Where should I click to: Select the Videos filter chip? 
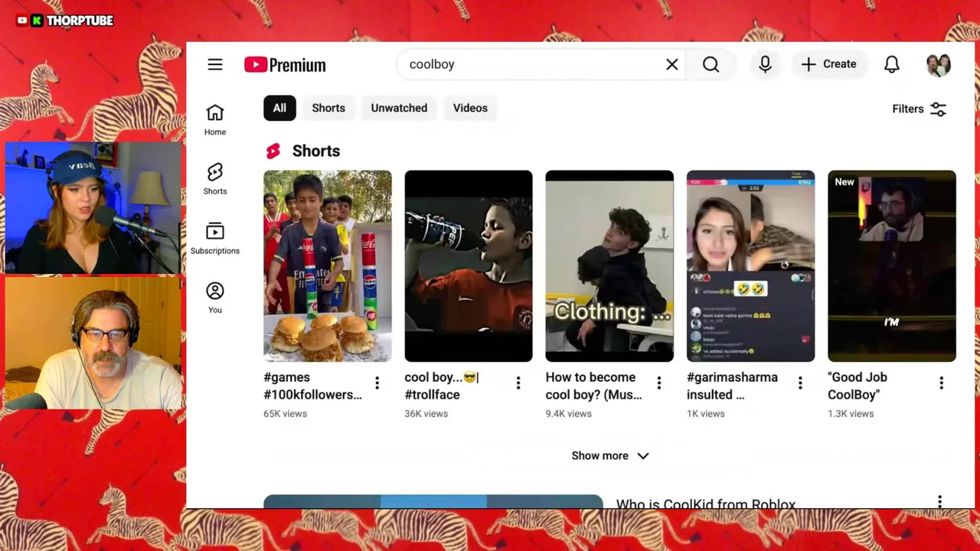tap(470, 108)
